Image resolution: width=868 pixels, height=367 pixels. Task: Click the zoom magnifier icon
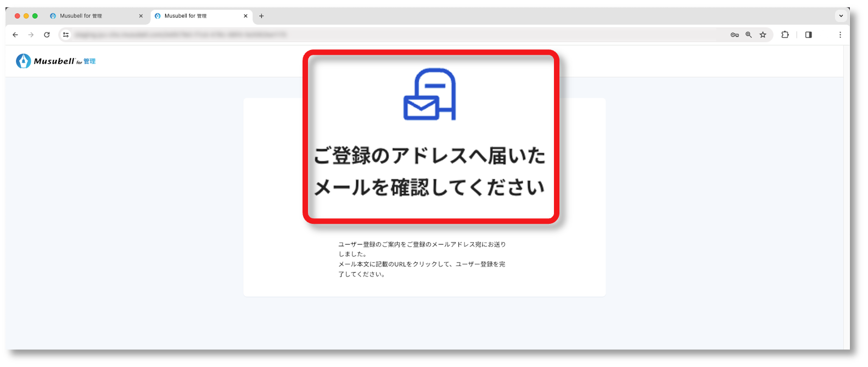748,35
